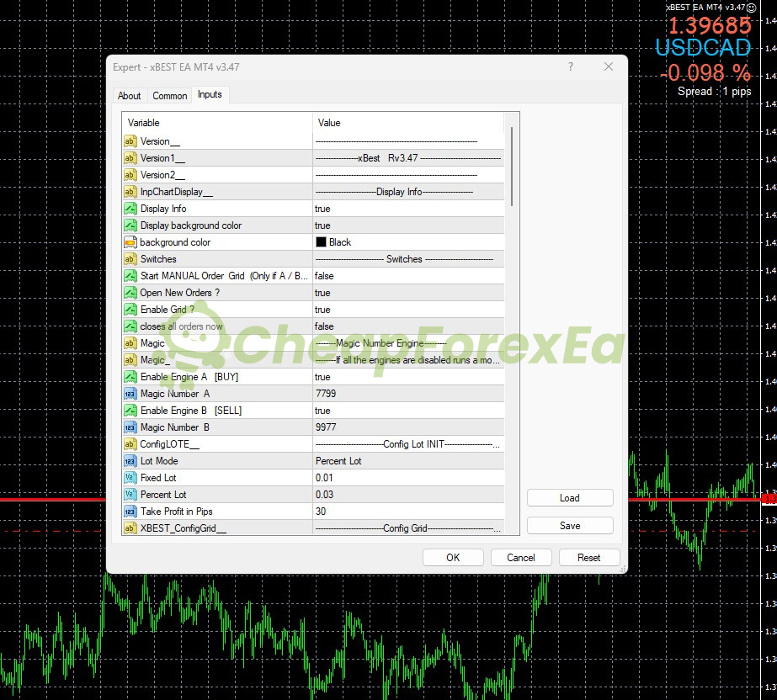Click the color-type icon beside background color
Viewport: 777px width, 700px height.
(x=130, y=242)
